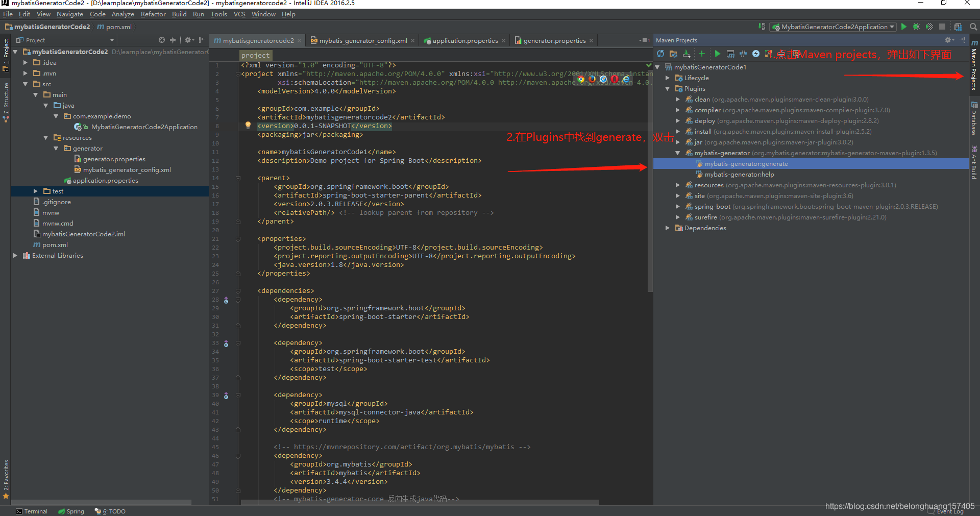Image resolution: width=980 pixels, height=516 pixels.
Task: Run Maven build with green play icon
Action: click(717, 54)
